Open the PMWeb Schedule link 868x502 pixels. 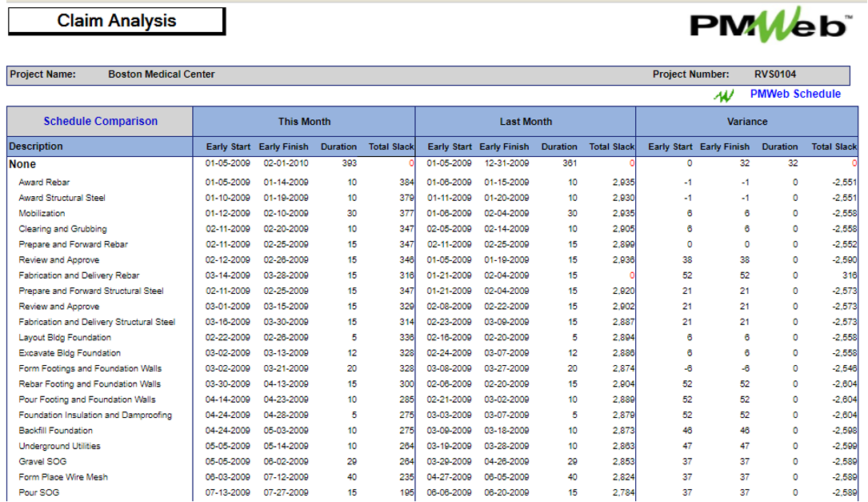[x=795, y=94]
